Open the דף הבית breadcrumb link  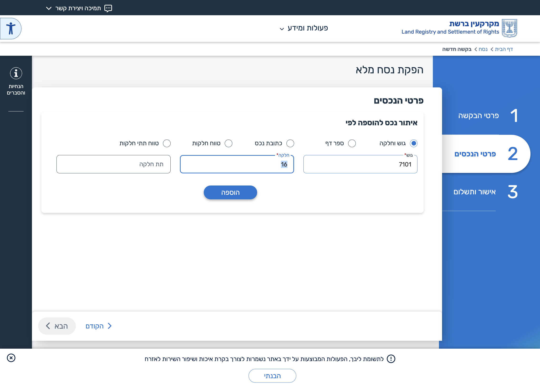(504, 49)
